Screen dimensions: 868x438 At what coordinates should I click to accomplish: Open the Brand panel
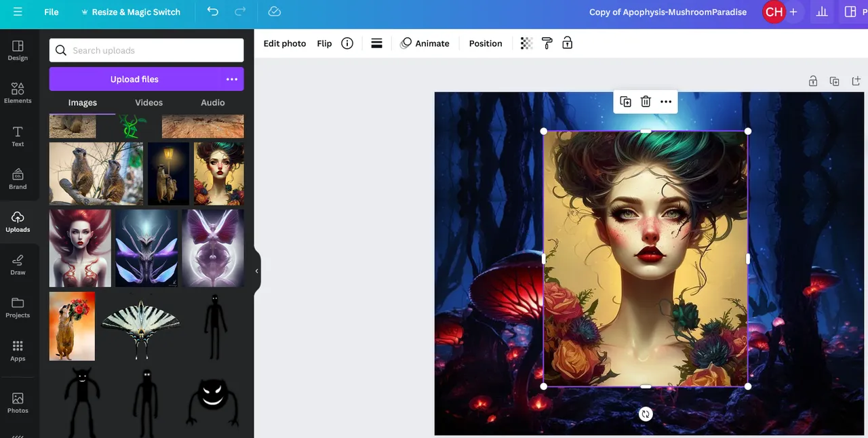pyautogui.click(x=18, y=179)
